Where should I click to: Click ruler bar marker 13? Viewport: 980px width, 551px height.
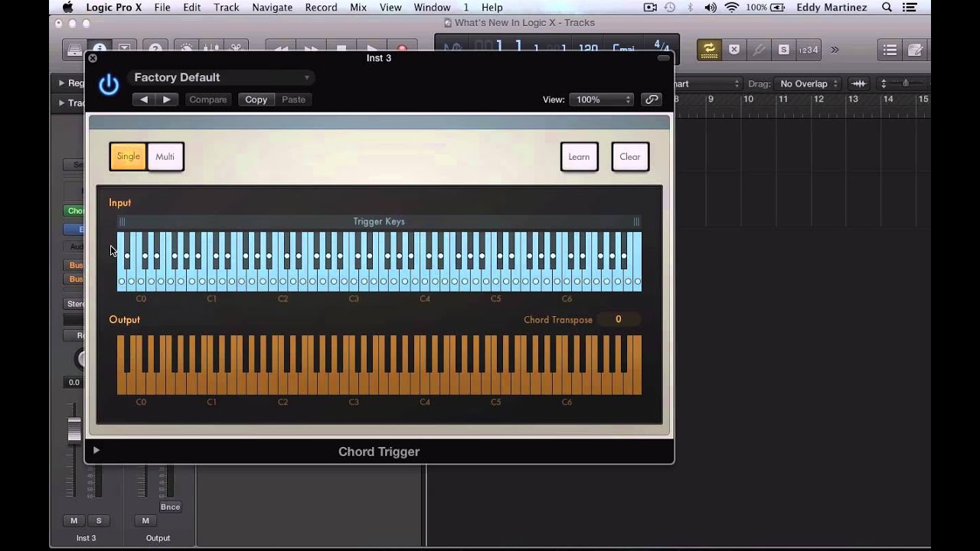pos(853,99)
